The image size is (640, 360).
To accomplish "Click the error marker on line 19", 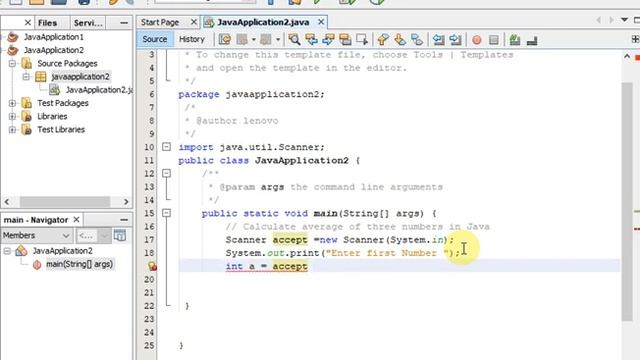I will [x=153, y=266].
